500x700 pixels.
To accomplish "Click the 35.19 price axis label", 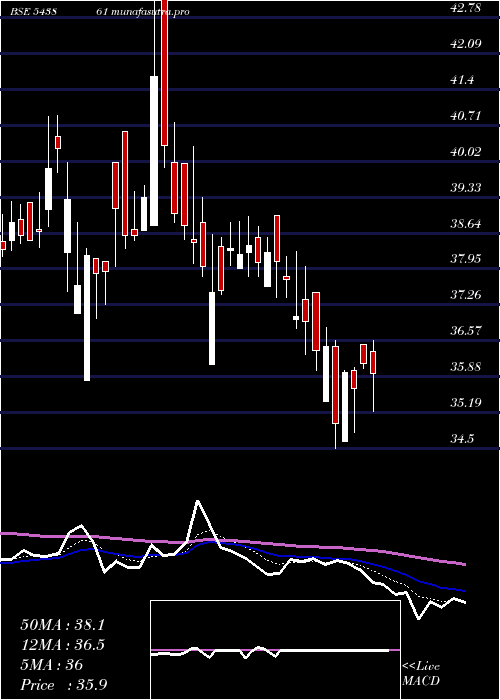I will [x=466, y=403].
